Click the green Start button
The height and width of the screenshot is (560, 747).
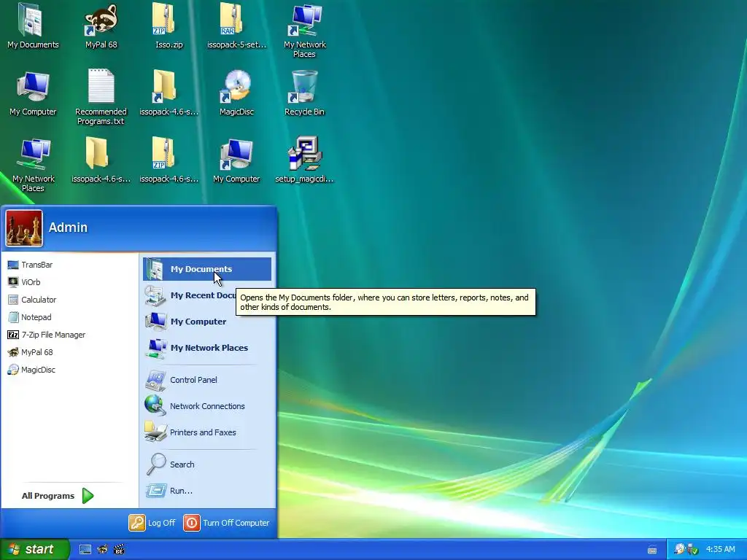(x=34, y=550)
